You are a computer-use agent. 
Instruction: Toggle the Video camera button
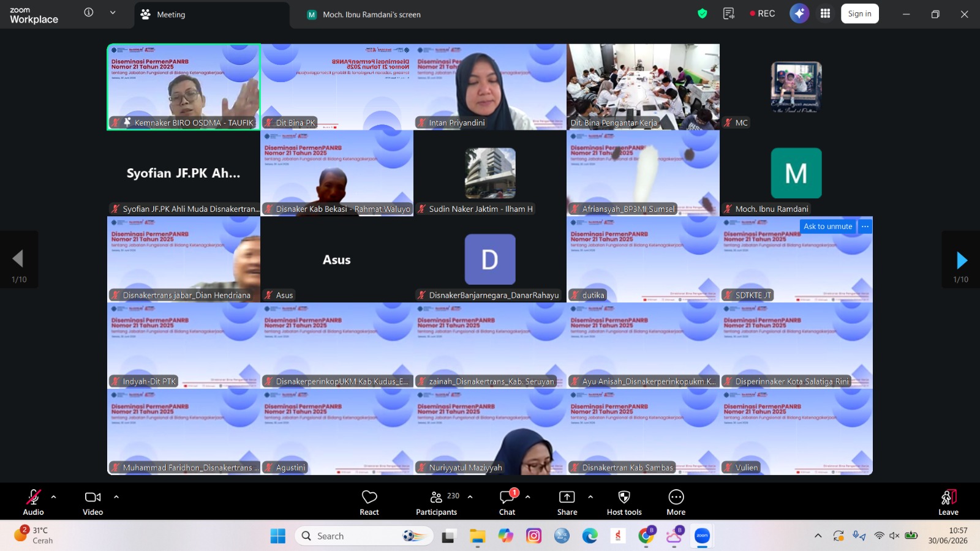pyautogui.click(x=92, y=502)
